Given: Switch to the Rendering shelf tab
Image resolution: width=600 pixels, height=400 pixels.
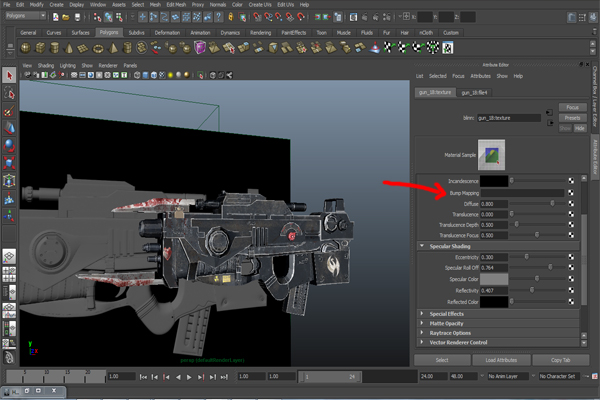Looking at the screenshot, I should [260, 33].
